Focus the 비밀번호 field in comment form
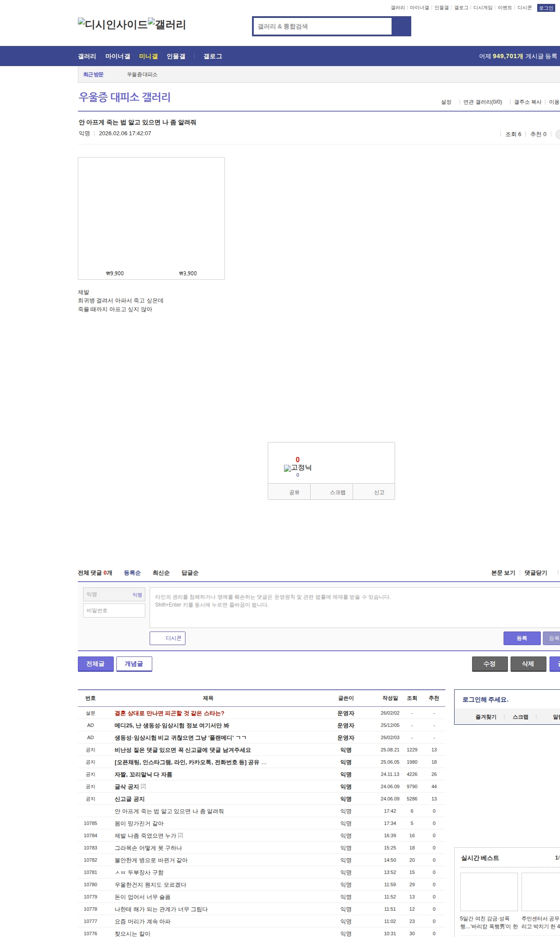The image size is (560, 937). coord(114,611)
